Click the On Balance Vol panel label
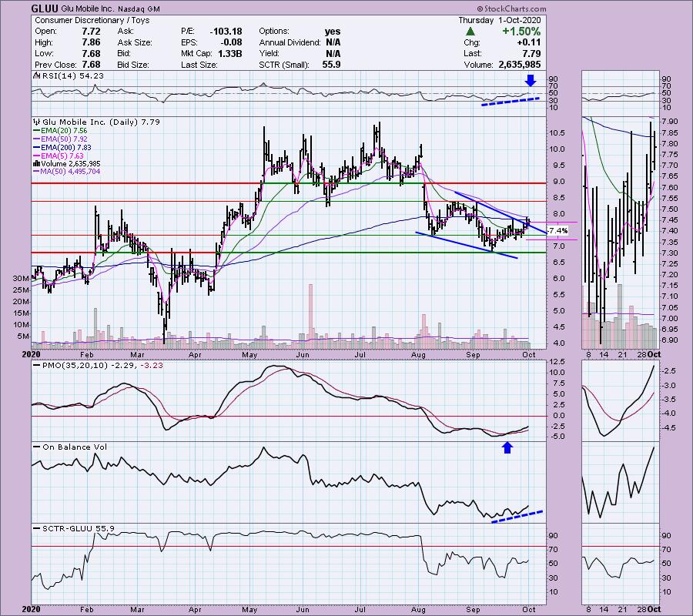 coord(74,447)
